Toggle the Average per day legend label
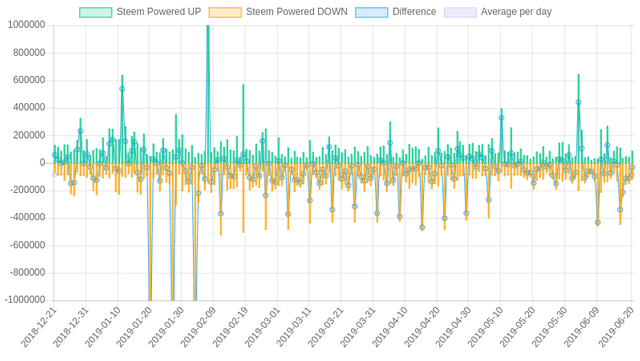 pyautogui.click(x=516, y=12)
